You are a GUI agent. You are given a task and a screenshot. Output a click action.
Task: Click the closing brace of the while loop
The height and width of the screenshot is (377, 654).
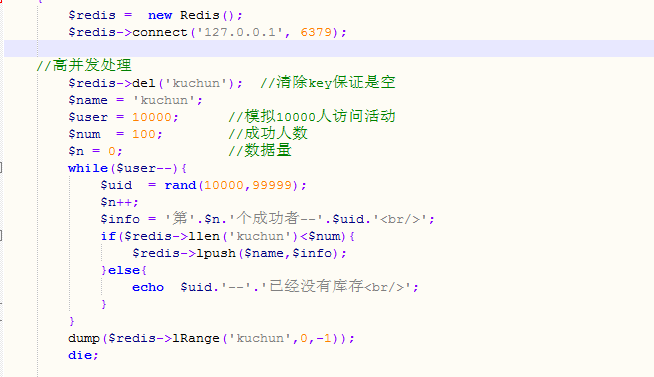(72, 321)
